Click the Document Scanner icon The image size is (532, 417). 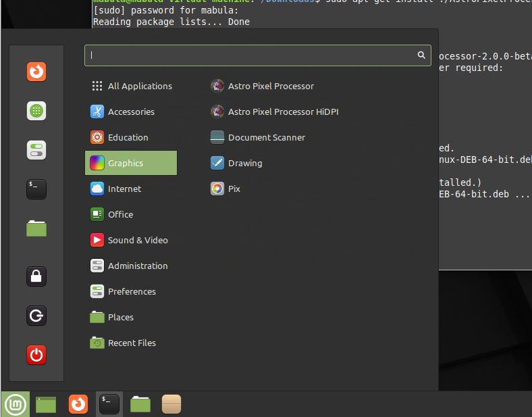coord(217,137)
